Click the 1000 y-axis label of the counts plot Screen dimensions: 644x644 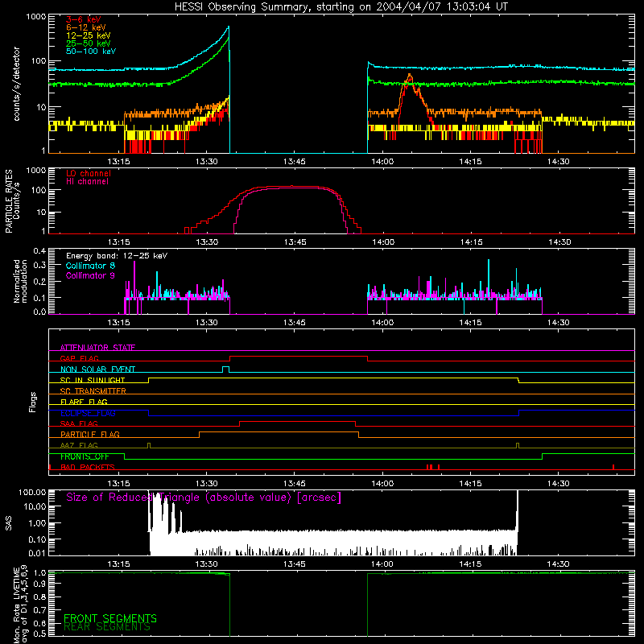[36, 17]
